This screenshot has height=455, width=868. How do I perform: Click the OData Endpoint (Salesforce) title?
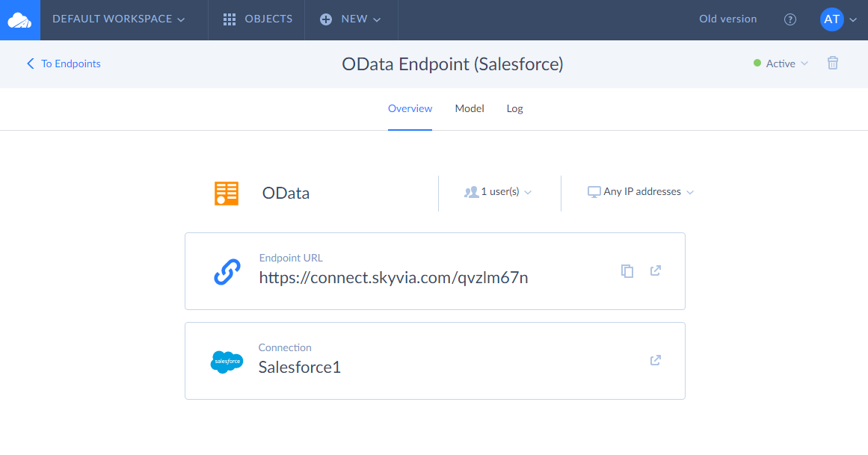point(452,64)
